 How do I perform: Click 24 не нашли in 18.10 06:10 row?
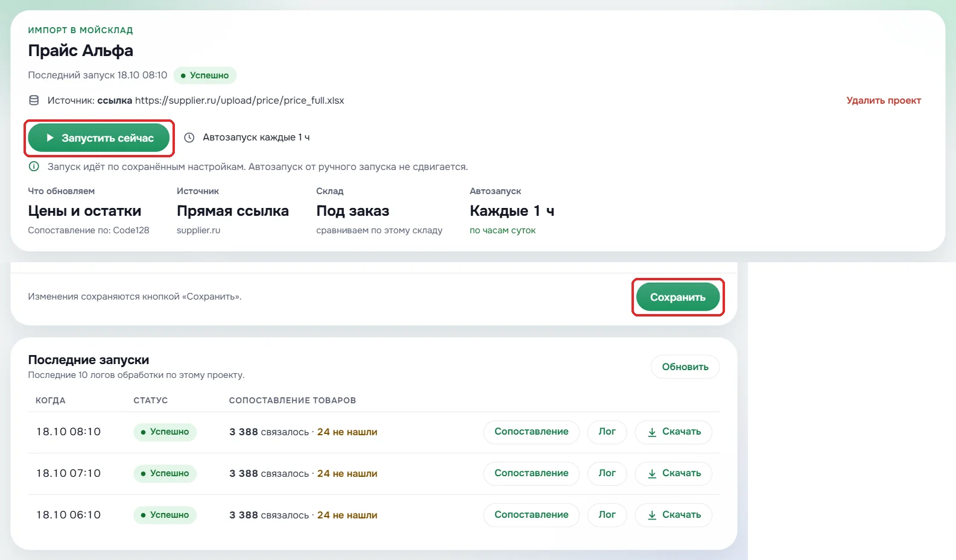[347, 515]
